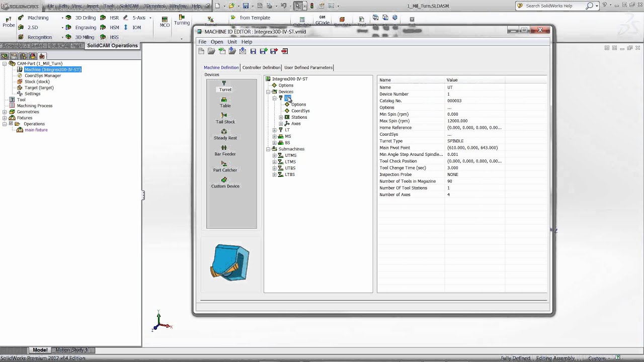The height and width of the screenshot is (362, 644).
Task: Add a Steady Rest device
Action: tap(225, 135)
